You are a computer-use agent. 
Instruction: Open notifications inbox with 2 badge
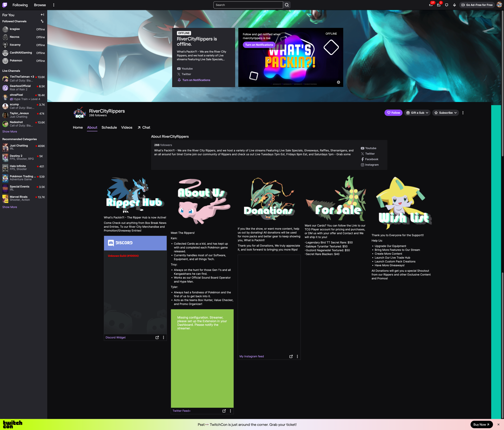tap(438, 5)
